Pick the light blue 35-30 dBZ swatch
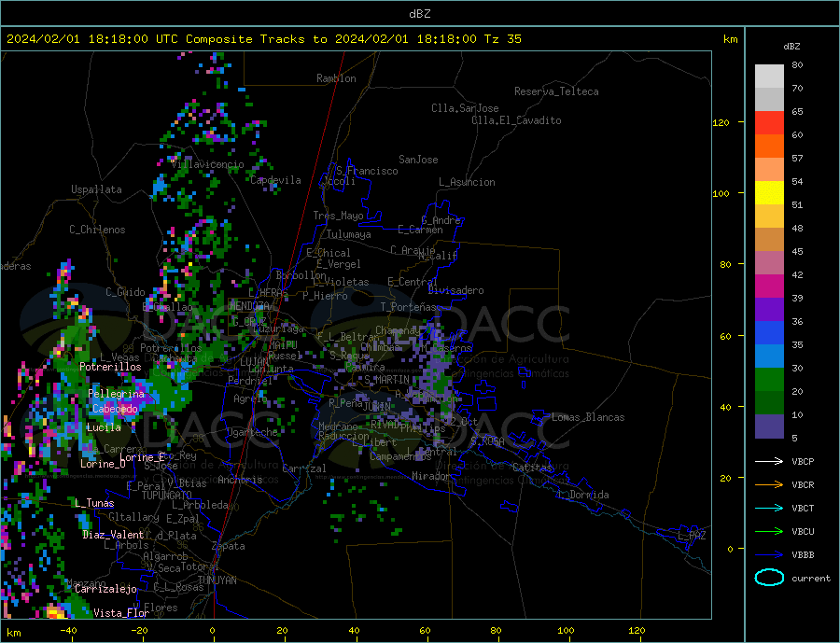 (x=769, y=356)
